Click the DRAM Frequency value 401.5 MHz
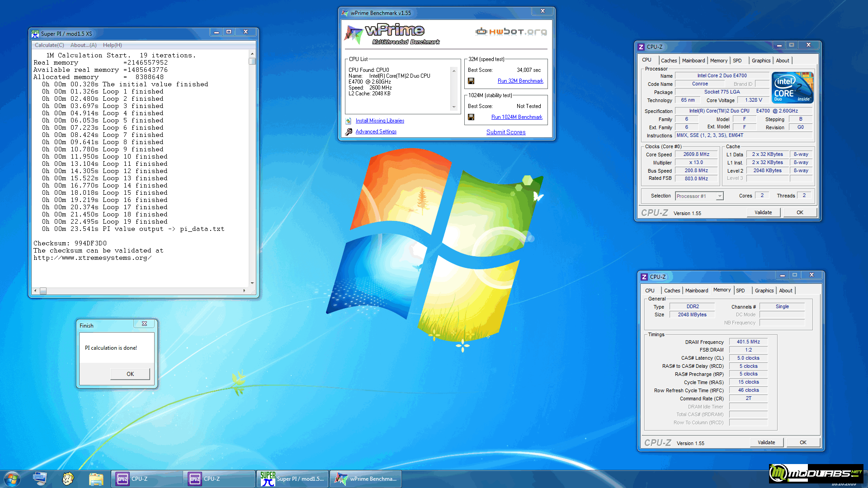868x488 pixels. click(748, 342)
